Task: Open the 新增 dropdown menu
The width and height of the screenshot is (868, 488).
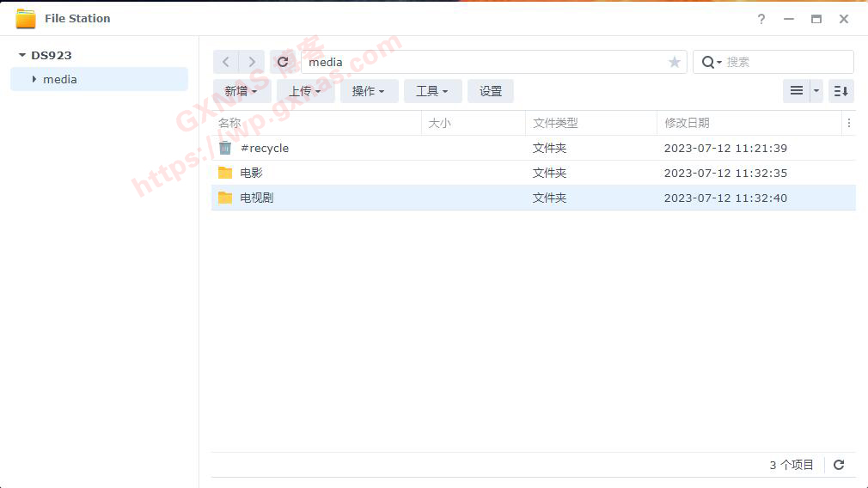Action: click(x=241, y=91)
